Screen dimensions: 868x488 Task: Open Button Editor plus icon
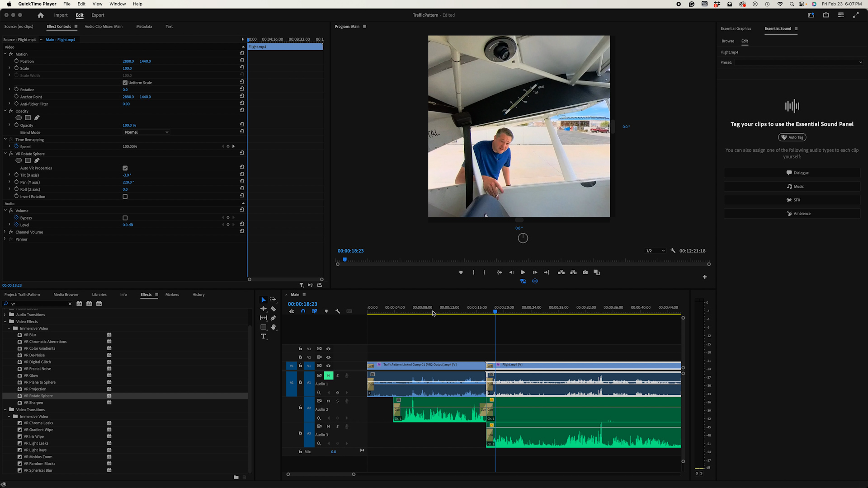704,277
